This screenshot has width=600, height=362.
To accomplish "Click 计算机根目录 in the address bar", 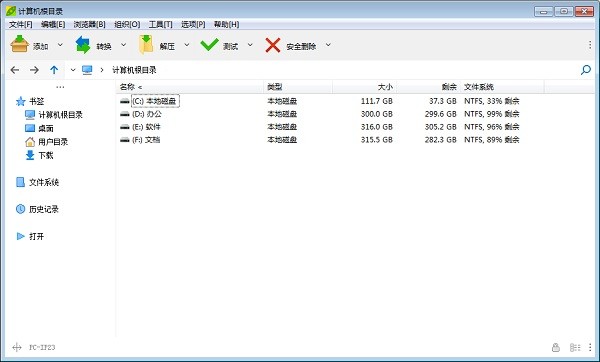I will pyautogui.click(x=134, y=70).
